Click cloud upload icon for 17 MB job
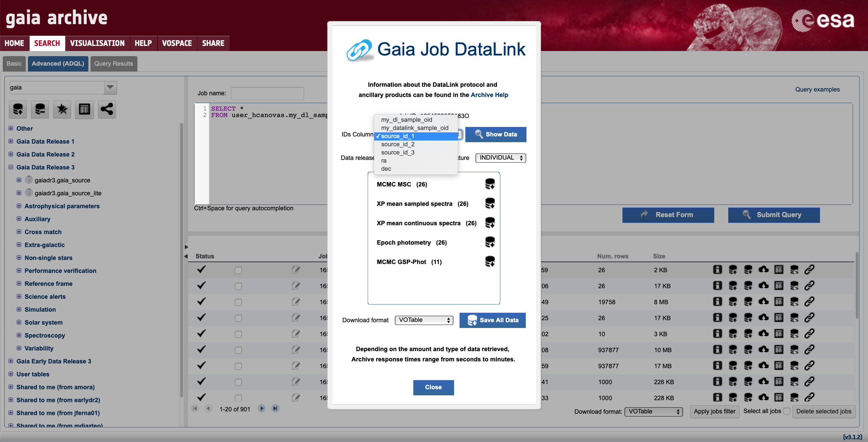The image size is (868, 442). pos(764,366)
